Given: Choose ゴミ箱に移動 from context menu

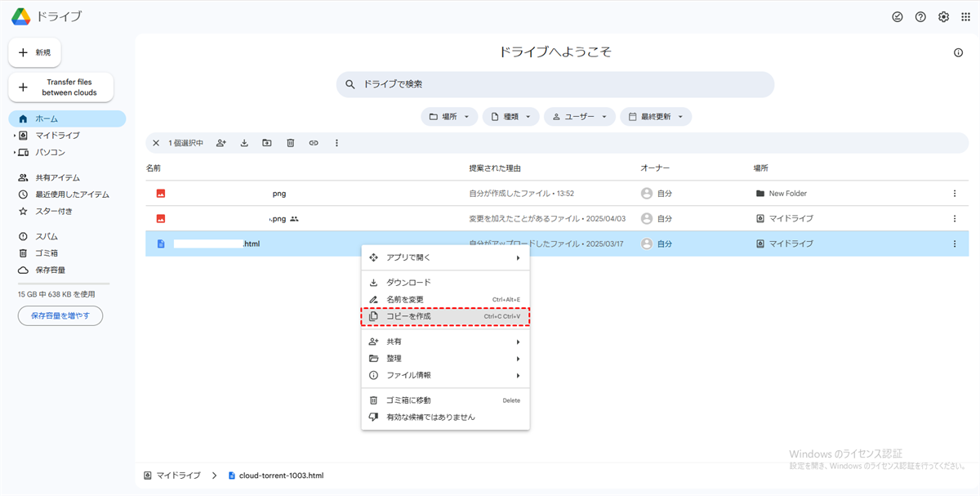Looking at the screenshot, I should 445,400.
